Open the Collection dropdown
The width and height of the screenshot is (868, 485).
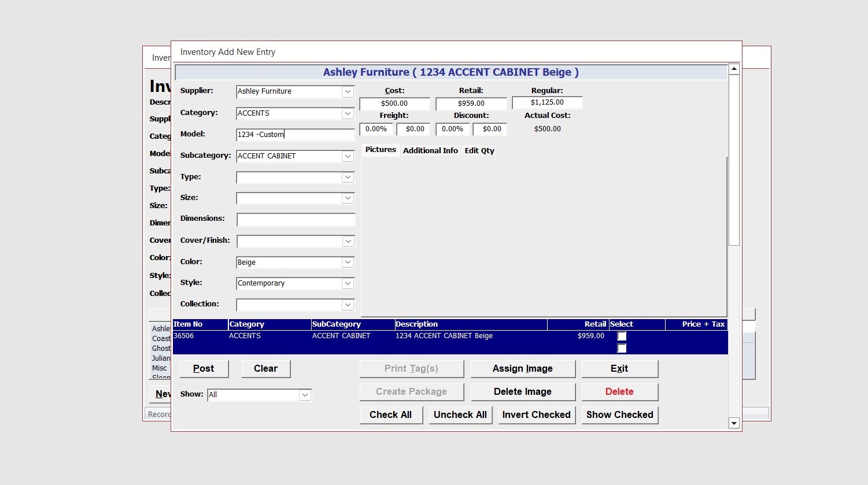click(348, 305)
